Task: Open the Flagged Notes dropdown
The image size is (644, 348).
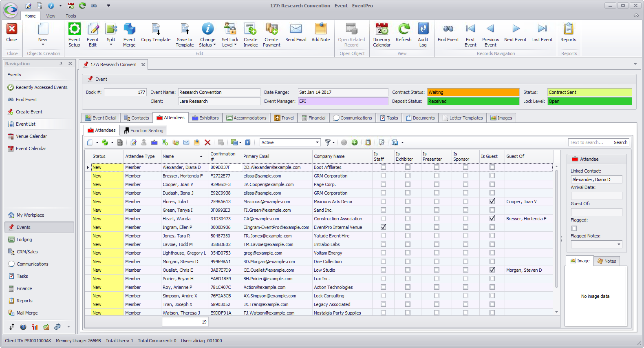Action: pos(619,244)
